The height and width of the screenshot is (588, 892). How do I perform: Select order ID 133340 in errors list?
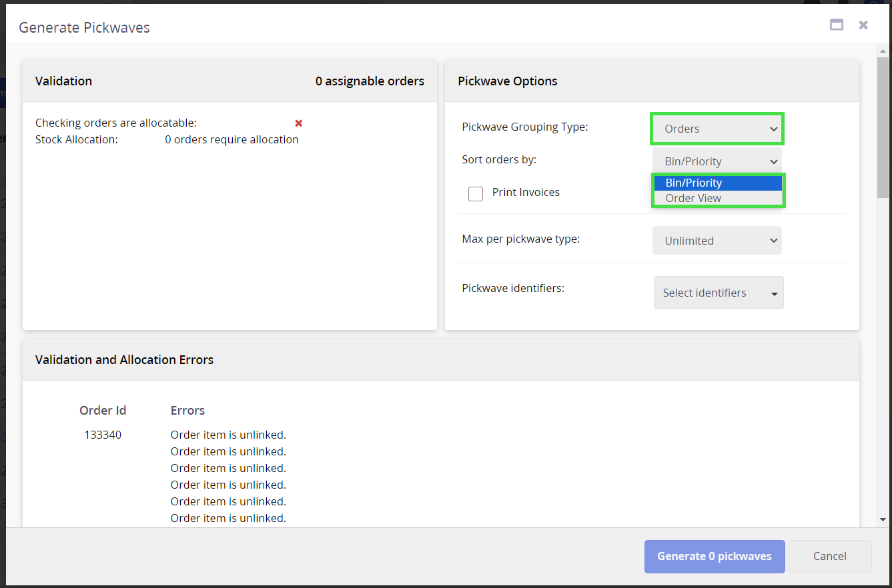pyautogui.click(x=103, y=435)
